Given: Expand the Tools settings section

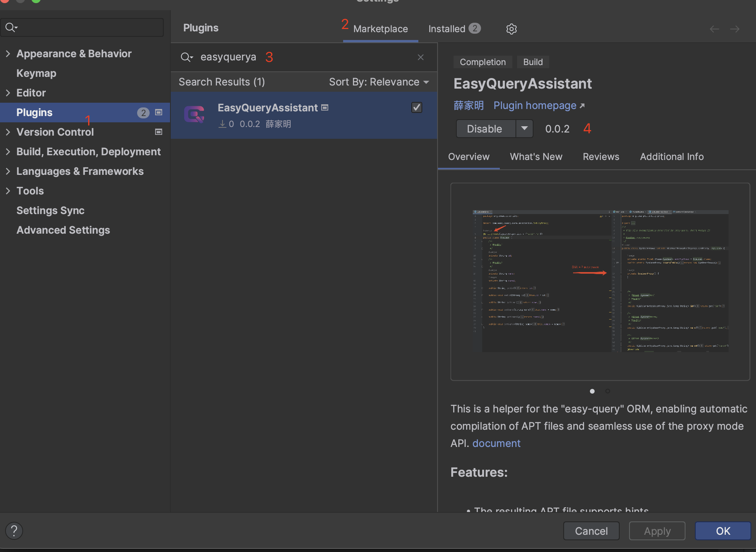Looking at the screenshot, I should 8,191.
